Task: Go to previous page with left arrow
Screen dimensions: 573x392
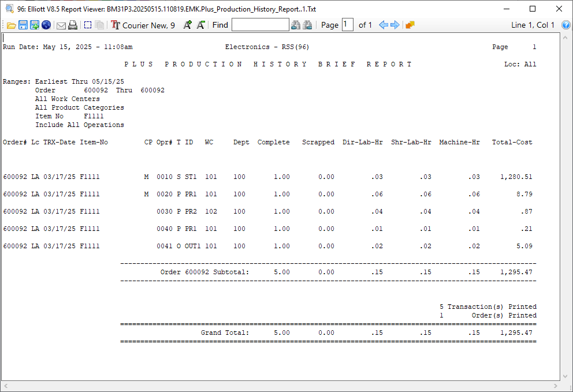Action: [384, 25]
